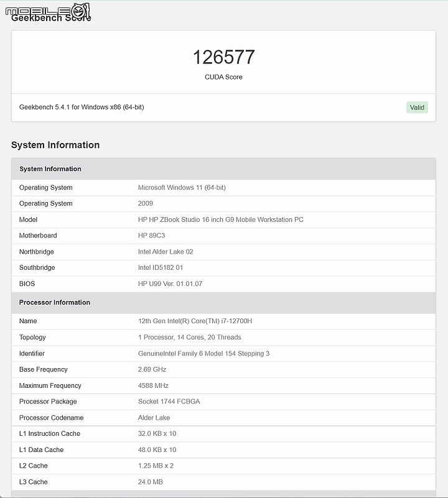448x498 pixels.
Task: Click the Northbridge row label
Action: click(36, 252)
